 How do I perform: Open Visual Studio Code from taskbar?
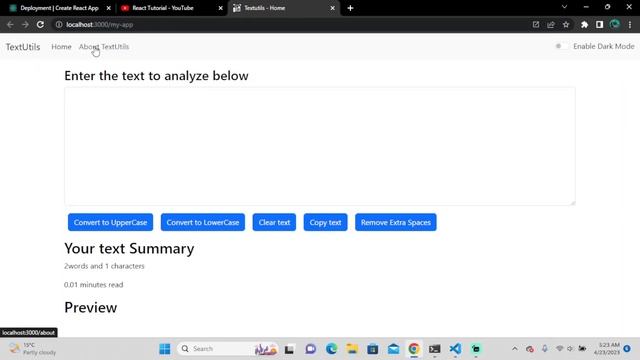(456, 349)
